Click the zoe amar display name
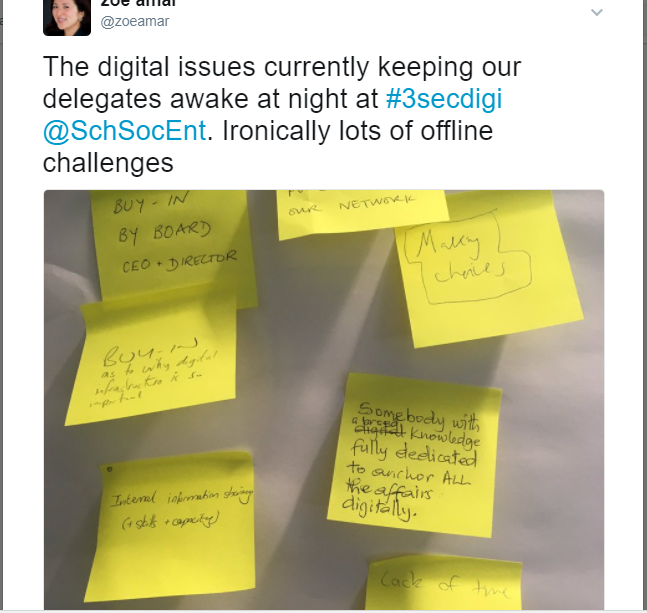This screenshot has height=613, width=647. point(138,3)
